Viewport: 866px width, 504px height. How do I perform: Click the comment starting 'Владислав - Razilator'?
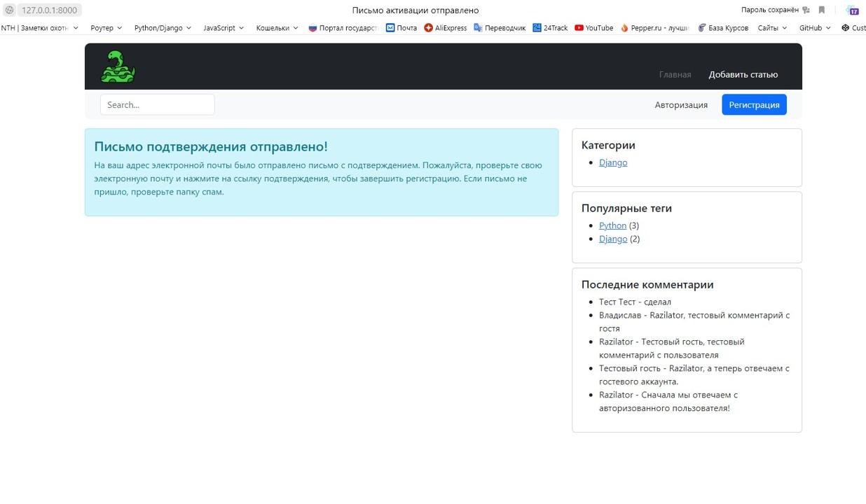click(x=694, y=321)
